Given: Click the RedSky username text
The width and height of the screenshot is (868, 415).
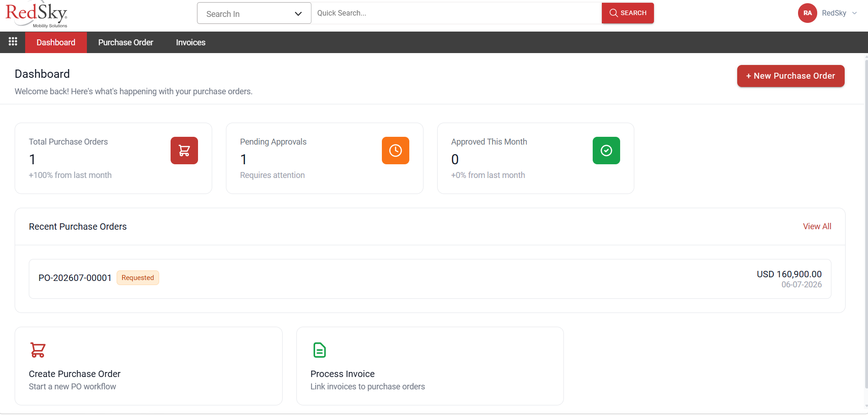Looking at the screenshot, I should tap(834, 13).
